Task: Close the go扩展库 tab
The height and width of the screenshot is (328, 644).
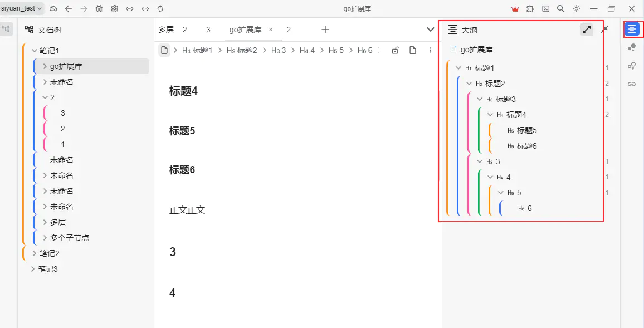Action: (271, 30)
